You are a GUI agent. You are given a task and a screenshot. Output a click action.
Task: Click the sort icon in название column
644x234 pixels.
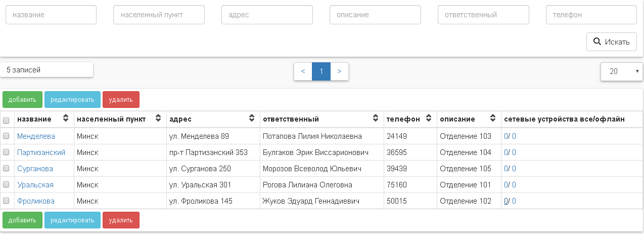tap(66, 119)
